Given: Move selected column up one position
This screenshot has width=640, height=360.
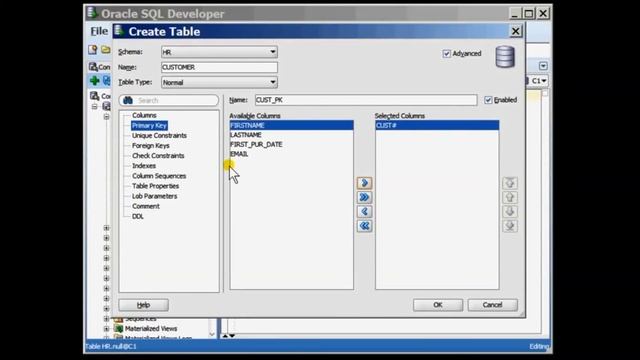Looking at the screenshot, I should 510,197.
